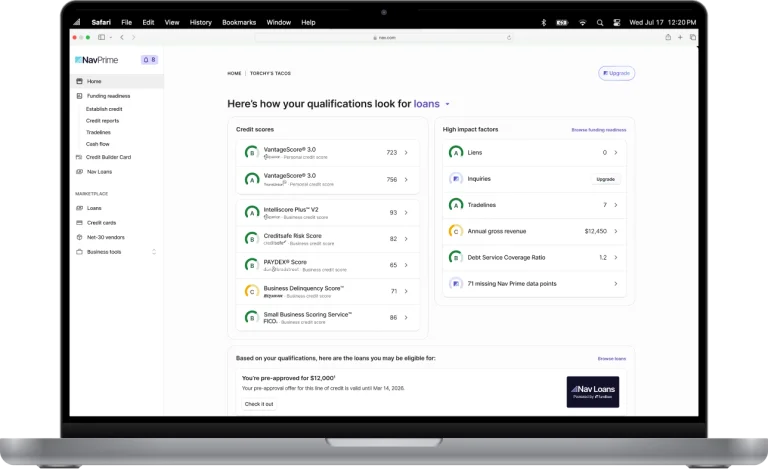The height and width of the screenshot is (469, 768).
Task: Click the Experian VantageScore 723 grade gauge
Action: coord(252,152)
